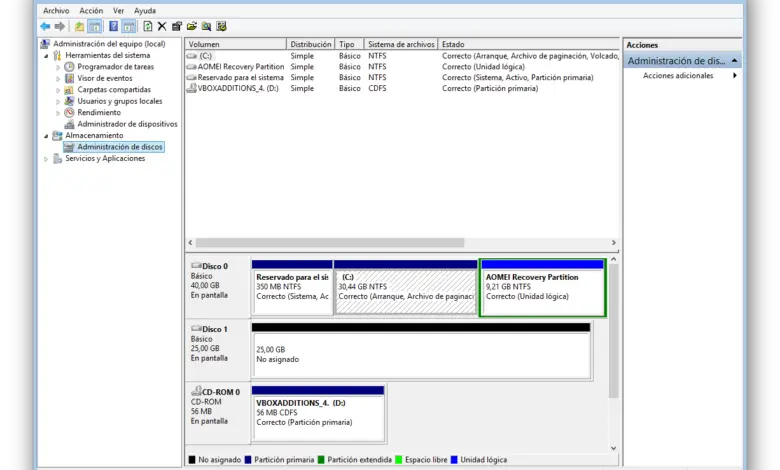Click the Refresh toolbar icon
Screen dimensions: 780x470
[x=148, y=26]
